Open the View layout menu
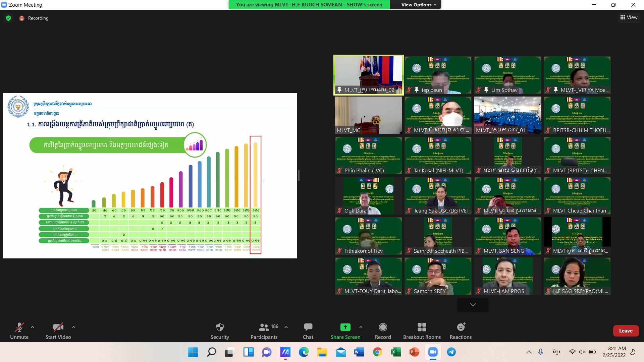Screen dimensions: 644x362 point(629,17)
